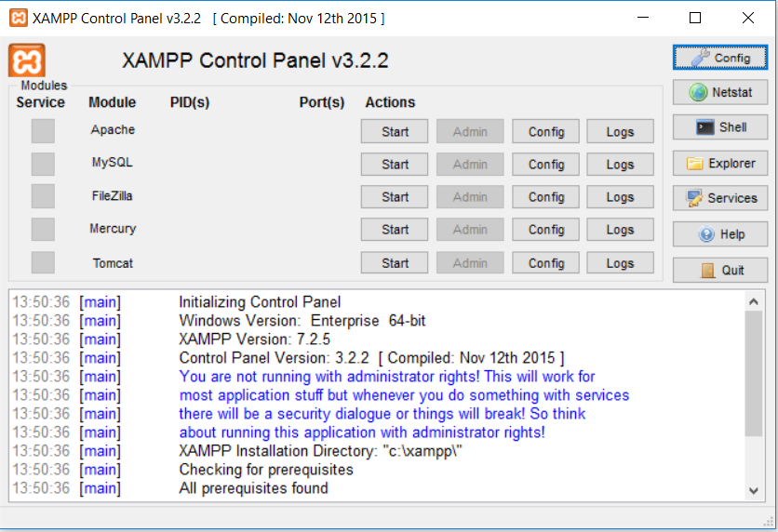This screenshot has height=532, width=778.
Task: View Logs for Mercury
Action: (620, 230)
